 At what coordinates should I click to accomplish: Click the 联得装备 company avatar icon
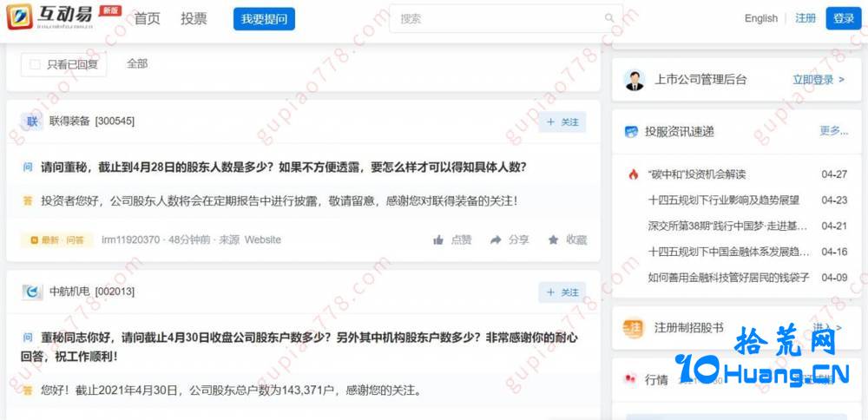pos(32,121)
